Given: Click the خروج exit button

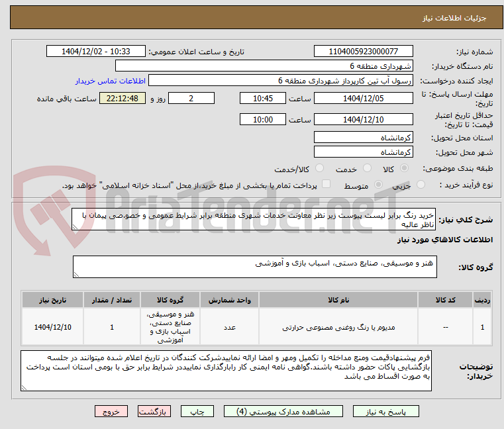Looking at the screenshot, I should pyautogui.click(x=111, y=411).
